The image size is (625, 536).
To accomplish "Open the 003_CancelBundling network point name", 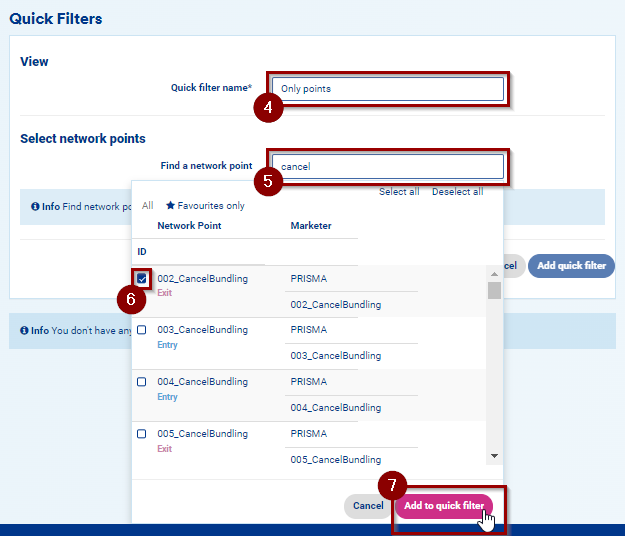I will coord(202,329).
